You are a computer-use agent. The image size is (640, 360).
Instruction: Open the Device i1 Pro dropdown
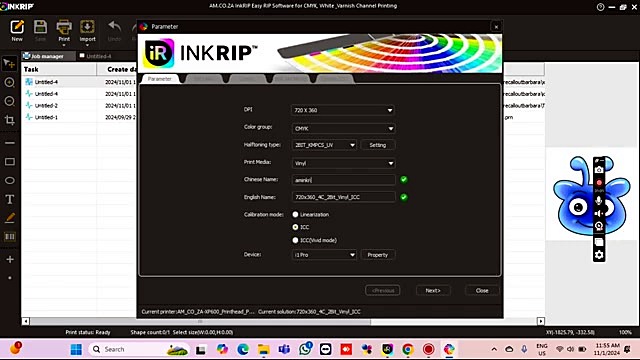pos(324,255)
